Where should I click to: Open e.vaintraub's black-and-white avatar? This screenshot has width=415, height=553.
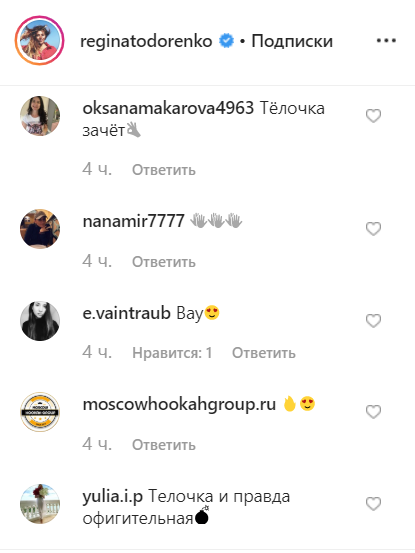pos(40,321)
